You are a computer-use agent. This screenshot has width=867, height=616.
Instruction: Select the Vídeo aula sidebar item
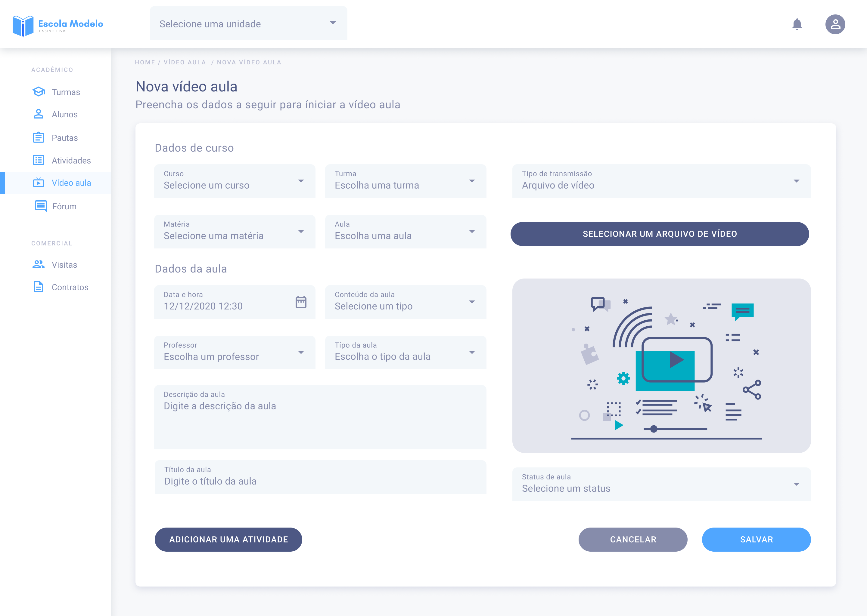tap(71, 183)
